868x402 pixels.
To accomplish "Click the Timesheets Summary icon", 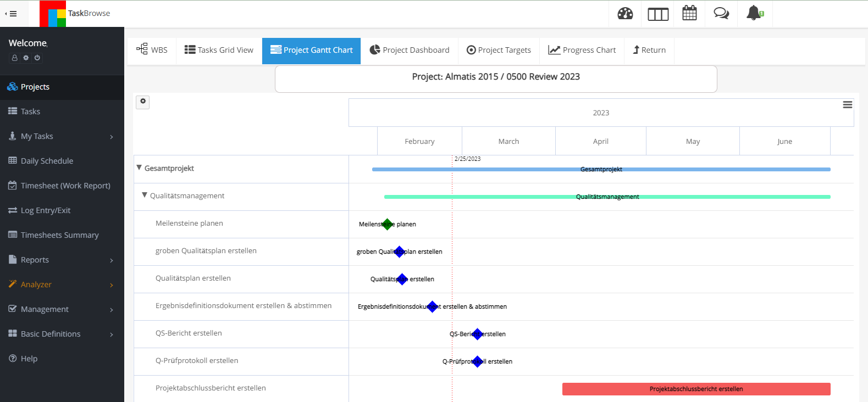I will [13, 235].
